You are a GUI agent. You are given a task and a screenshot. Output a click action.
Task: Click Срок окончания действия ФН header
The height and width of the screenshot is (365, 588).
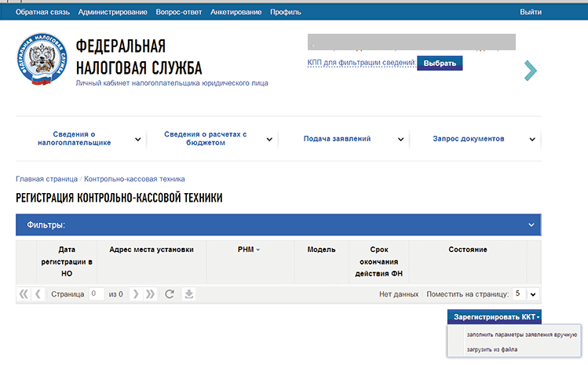point(378,261)
